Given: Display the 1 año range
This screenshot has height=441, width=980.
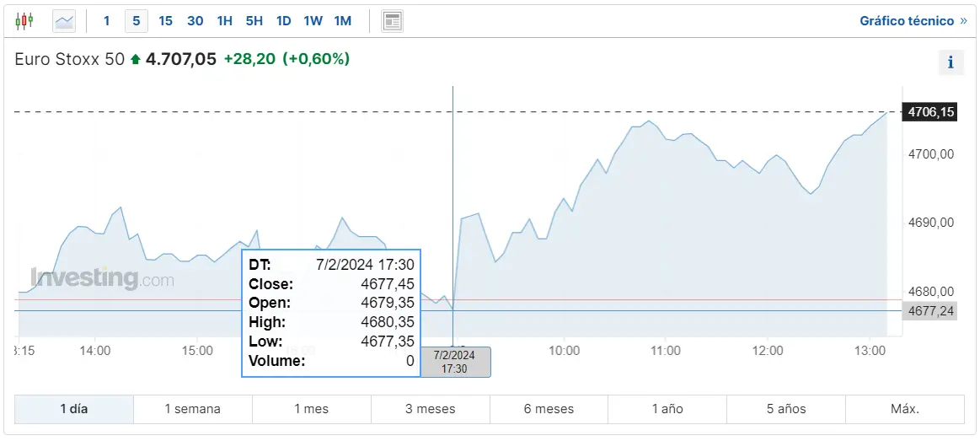Looking at the screenshot, I should point(667,409).
